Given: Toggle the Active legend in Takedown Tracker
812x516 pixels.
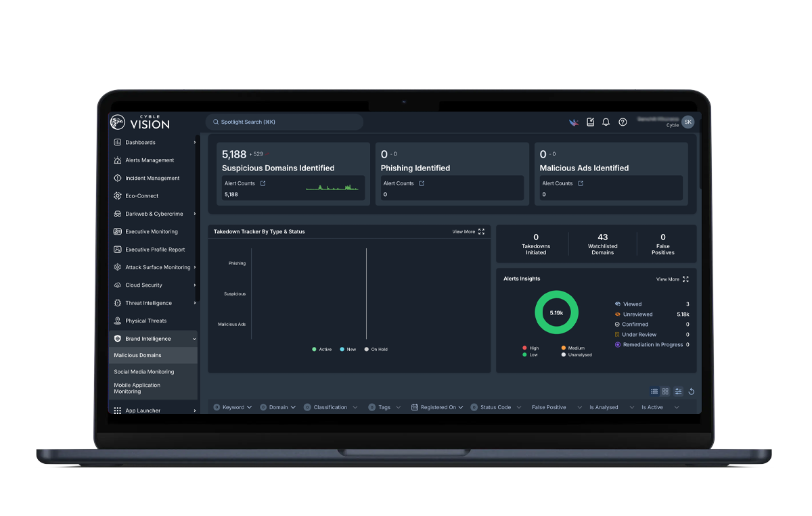Looking at the screenshot, I should [321, 350].
